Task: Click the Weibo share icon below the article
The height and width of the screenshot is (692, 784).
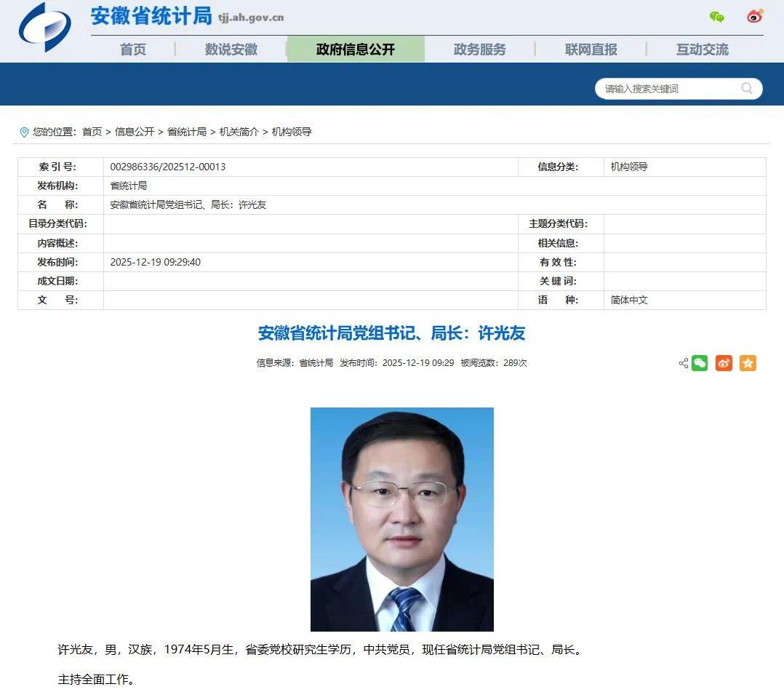Action: click(724, 363)
